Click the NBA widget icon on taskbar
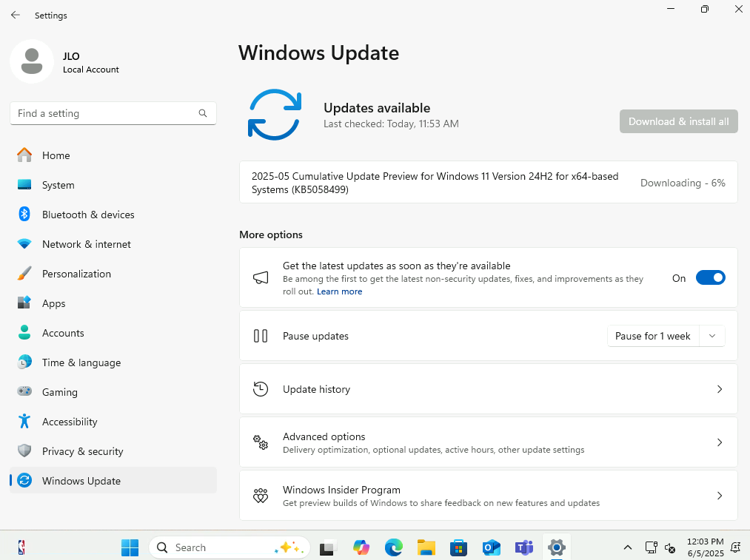This screenshot has height=560, width=750. (21, 547)
